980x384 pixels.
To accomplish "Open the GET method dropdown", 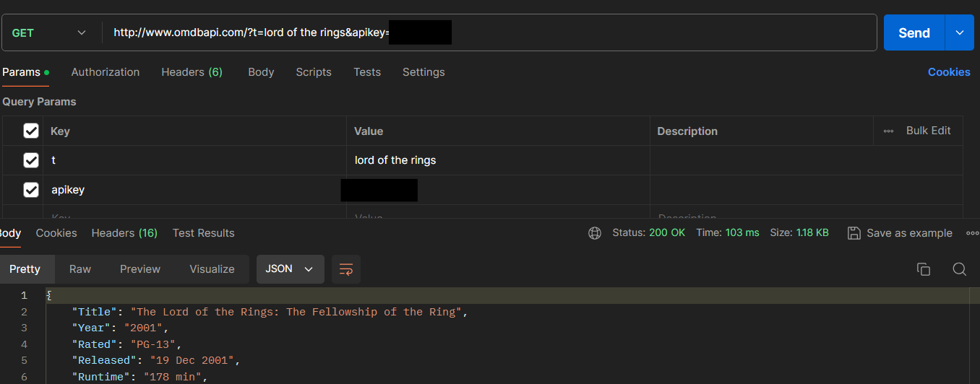I will 49,32.
